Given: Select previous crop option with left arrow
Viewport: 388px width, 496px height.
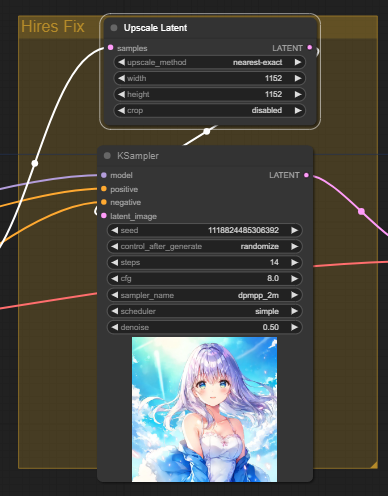Looking at the screenshot, I should 121,110.
